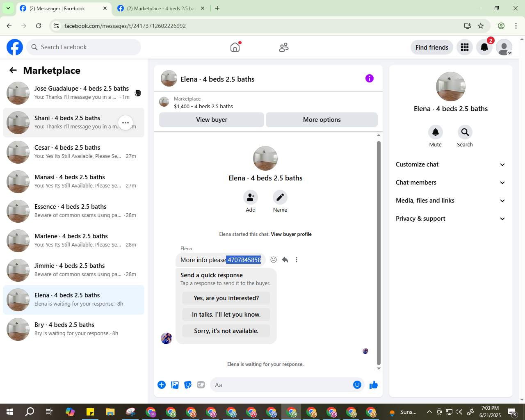Click the highlighted phone number 4707845858
Screen dimensions: 525x420
point(244,260)
